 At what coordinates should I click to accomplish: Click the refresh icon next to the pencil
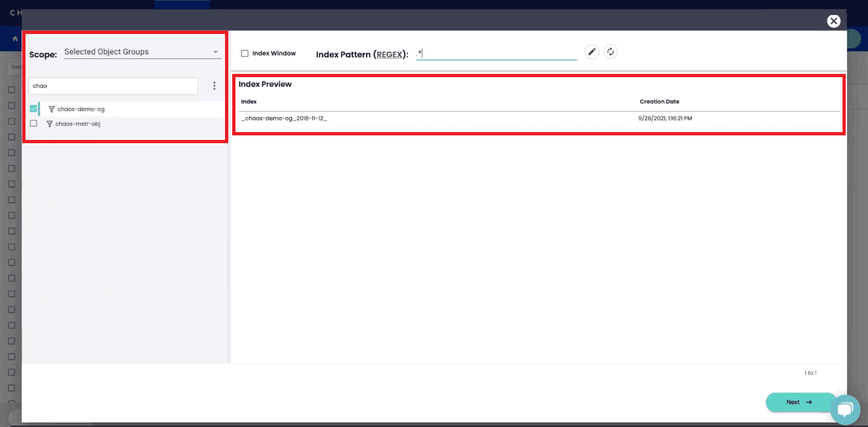pyautogui.click(x=610, y=52)
